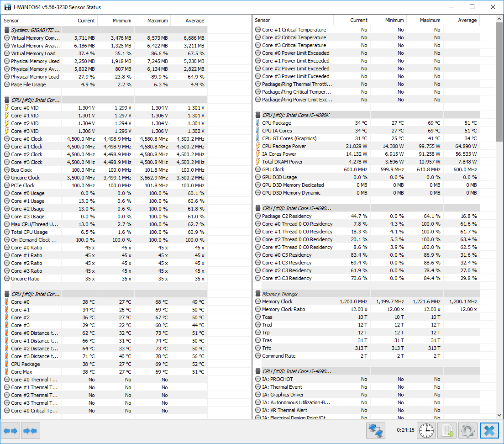Select the Memory Timings group header
Screen dimensions: 504x444
click(x=367, y=294)
